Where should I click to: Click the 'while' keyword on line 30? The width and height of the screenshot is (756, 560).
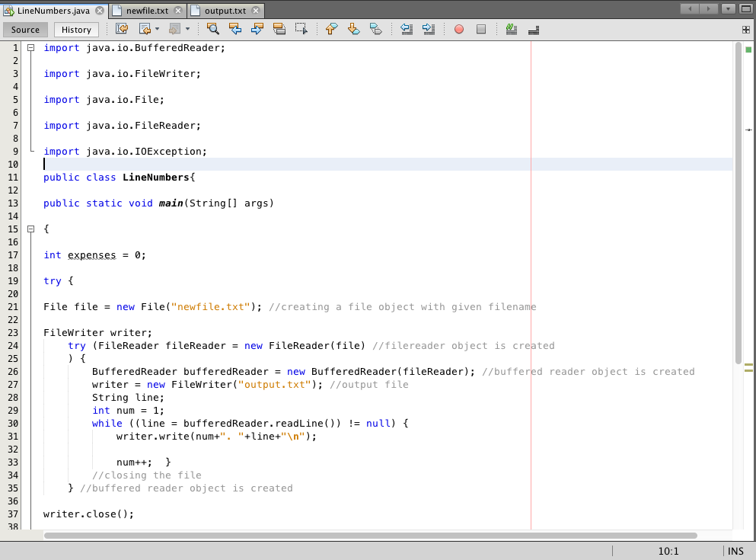pos(107,424)
